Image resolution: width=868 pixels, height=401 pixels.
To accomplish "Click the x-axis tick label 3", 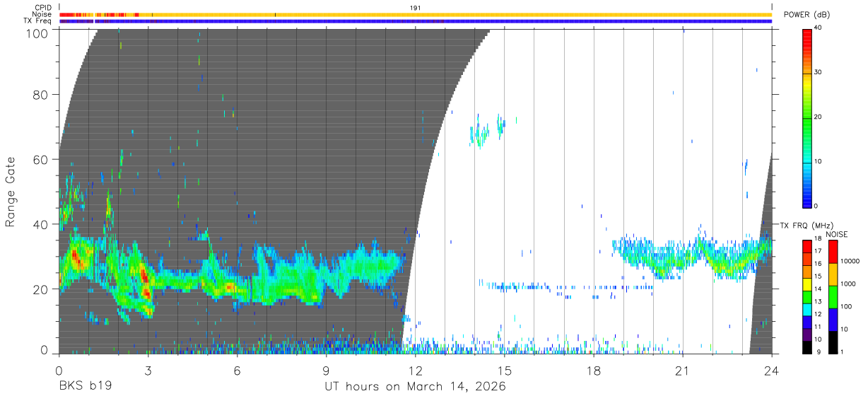I will (x=148, y=371).
